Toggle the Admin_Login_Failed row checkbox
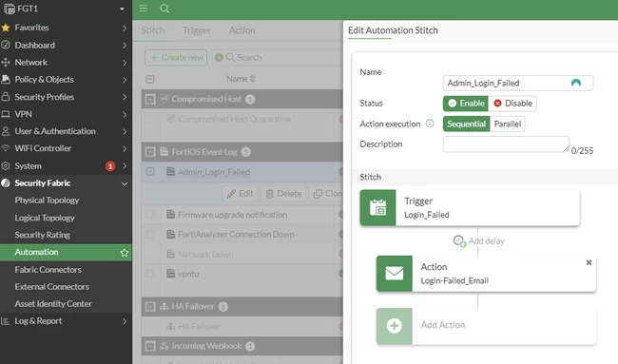This screenshot has height=364, width=618. 150,172
